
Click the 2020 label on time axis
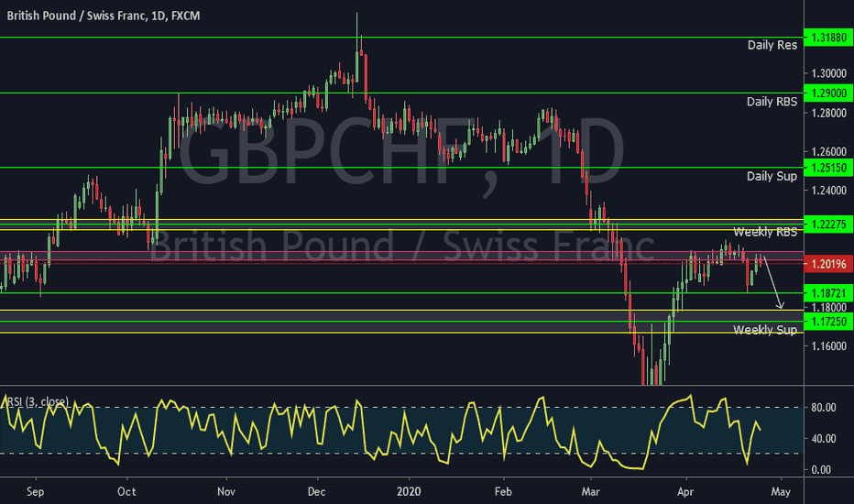(x=409, y=491)
